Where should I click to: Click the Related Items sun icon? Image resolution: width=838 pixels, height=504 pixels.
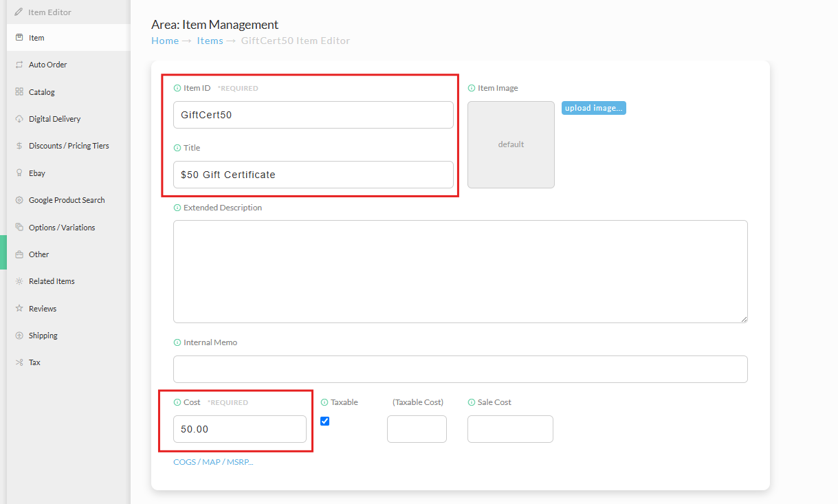point(19,281)
